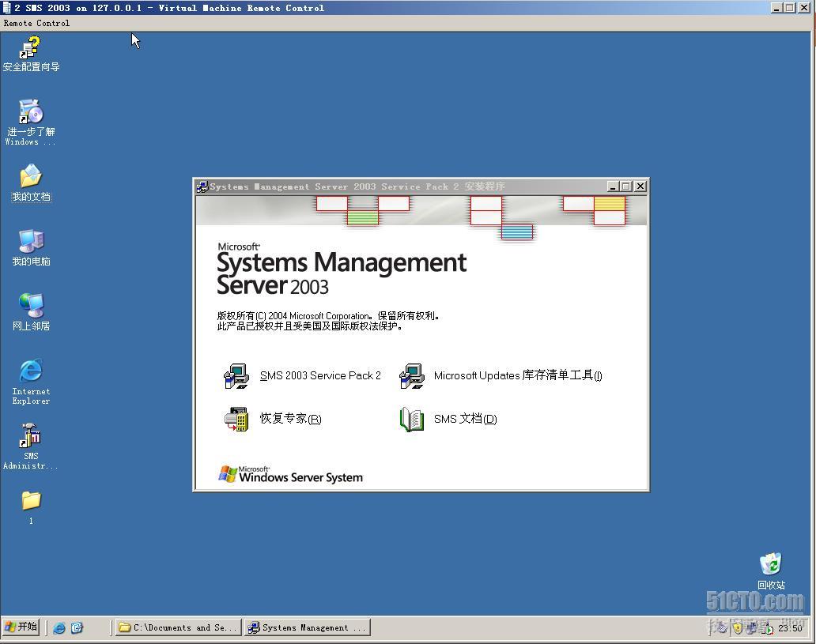This screenshot has height=644, width=816.
Task: Launch Internet Explorer from quick launch bar
Action: pyautogui.click(x=59, y=628)
